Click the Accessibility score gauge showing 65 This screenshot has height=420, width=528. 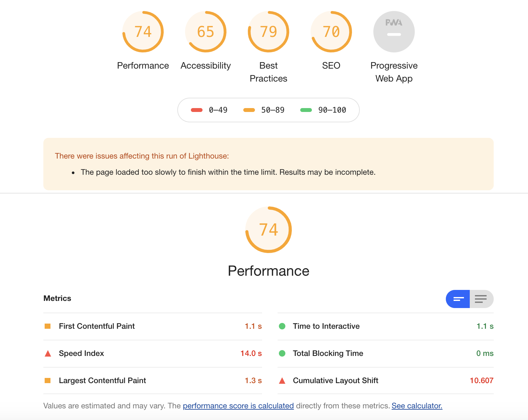(x=206, y=32)
